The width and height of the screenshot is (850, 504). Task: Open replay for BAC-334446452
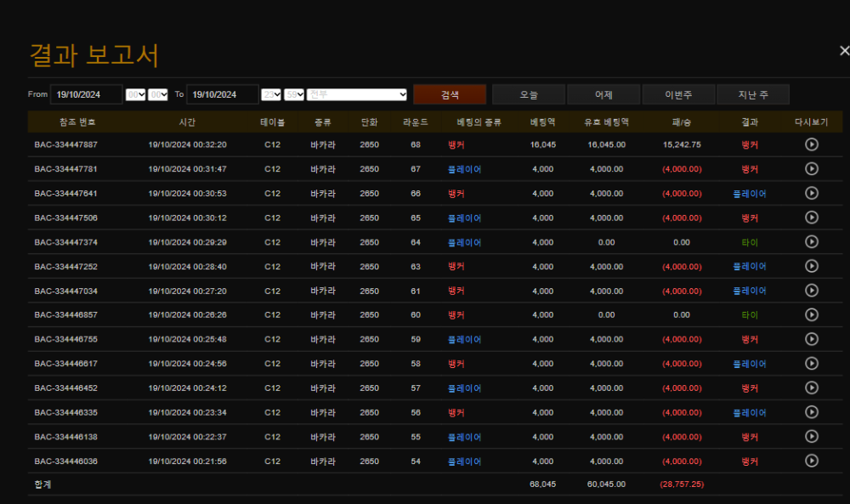[811, 388]
